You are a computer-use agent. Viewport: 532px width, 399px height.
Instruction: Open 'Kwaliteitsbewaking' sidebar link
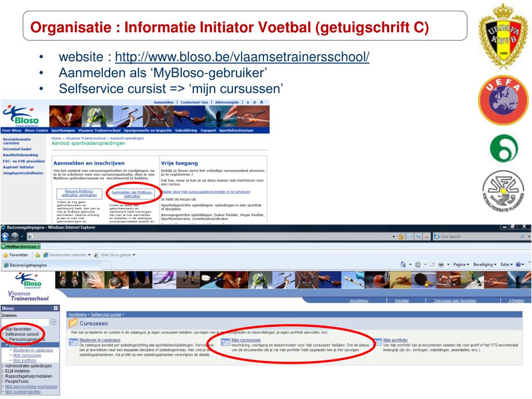click(x=20, y=155)
